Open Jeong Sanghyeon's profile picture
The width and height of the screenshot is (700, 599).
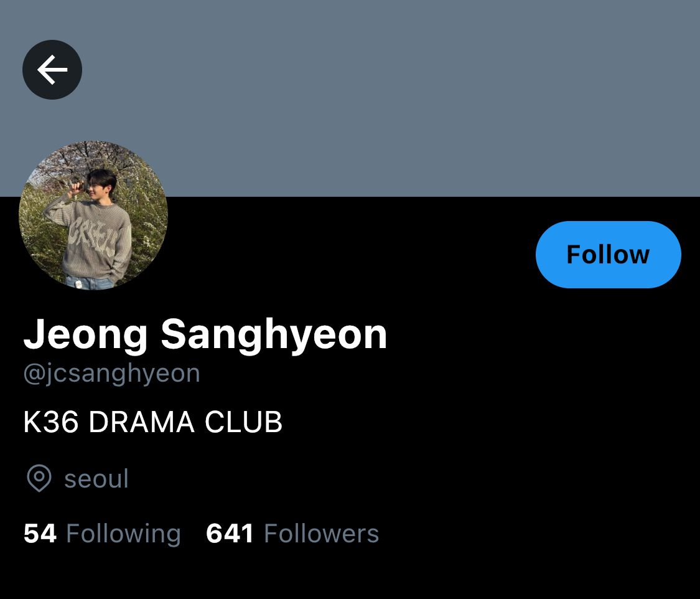click(93, 215)
